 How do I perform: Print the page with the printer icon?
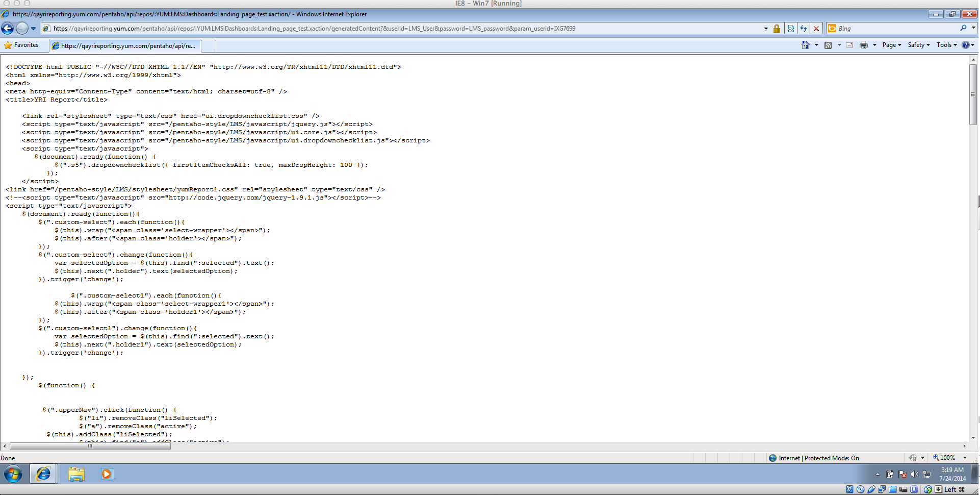[x=863, y=45]
